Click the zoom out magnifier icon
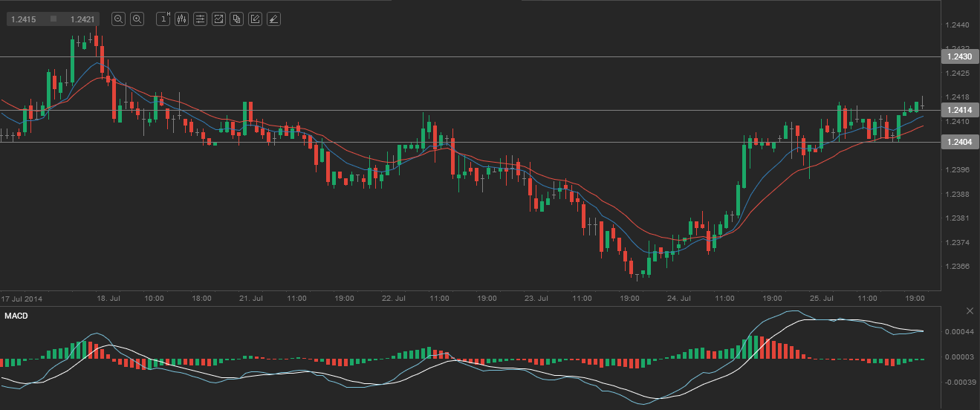The image size is (980, 410). tap(119, 19)
